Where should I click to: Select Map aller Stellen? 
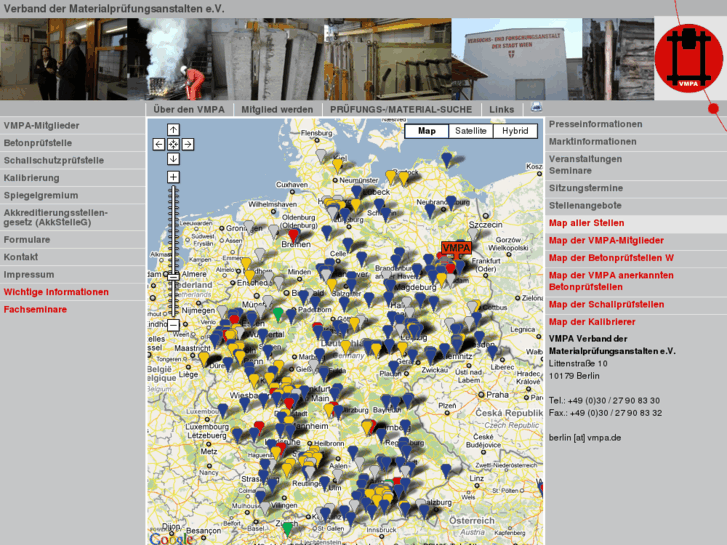point(636,224)
